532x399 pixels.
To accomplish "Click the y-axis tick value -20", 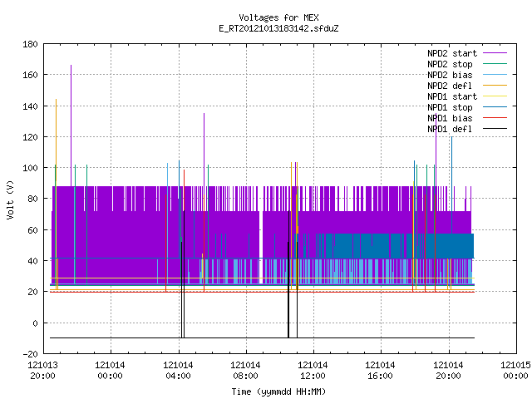I will pyautogui.click(x=30, y=354).
